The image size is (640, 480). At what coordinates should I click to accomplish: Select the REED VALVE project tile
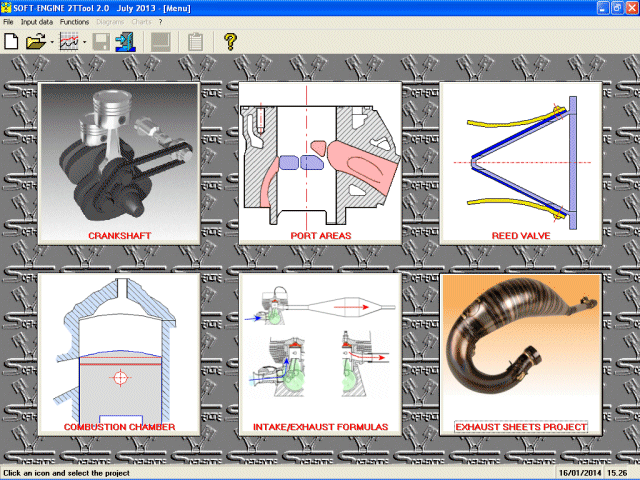520,163
